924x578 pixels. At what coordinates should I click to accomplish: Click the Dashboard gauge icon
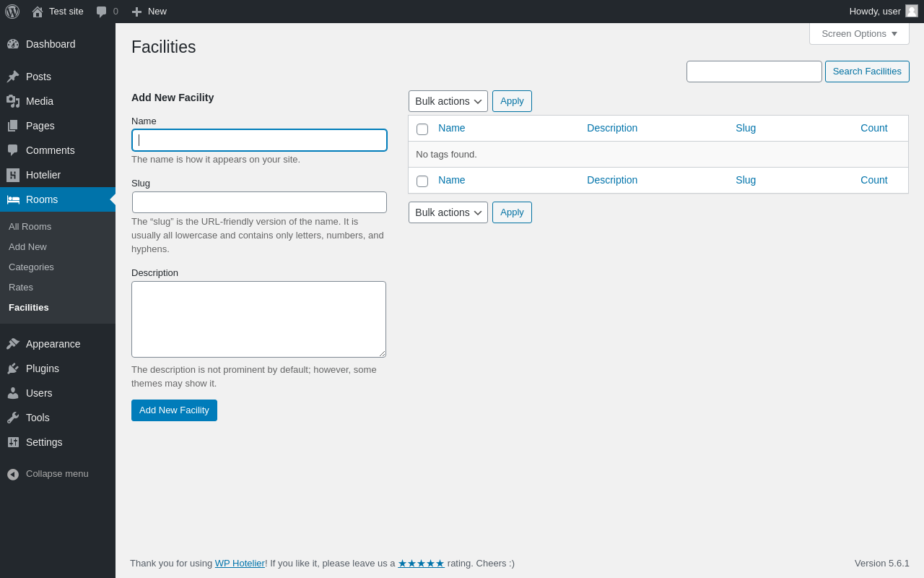(x=13, y=44)
